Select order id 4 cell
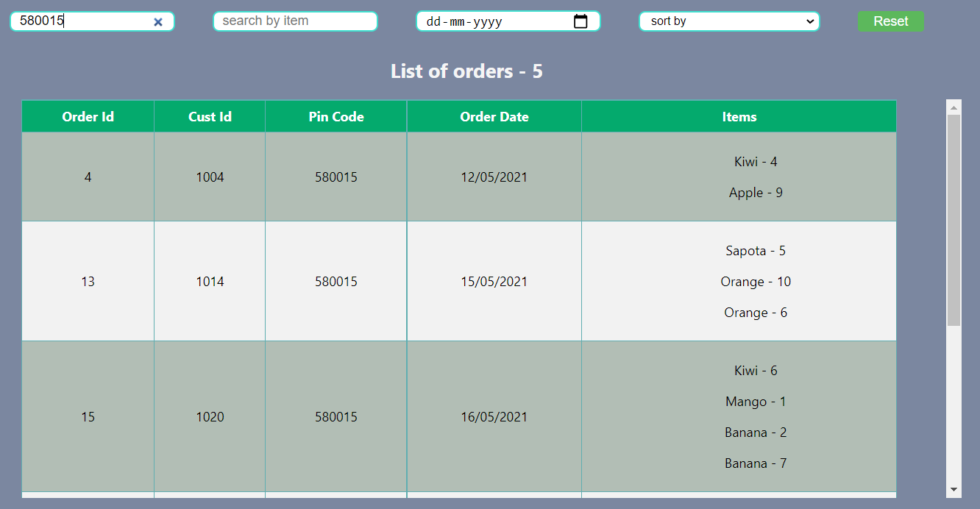The image size is (980, 509). [88, 177]
